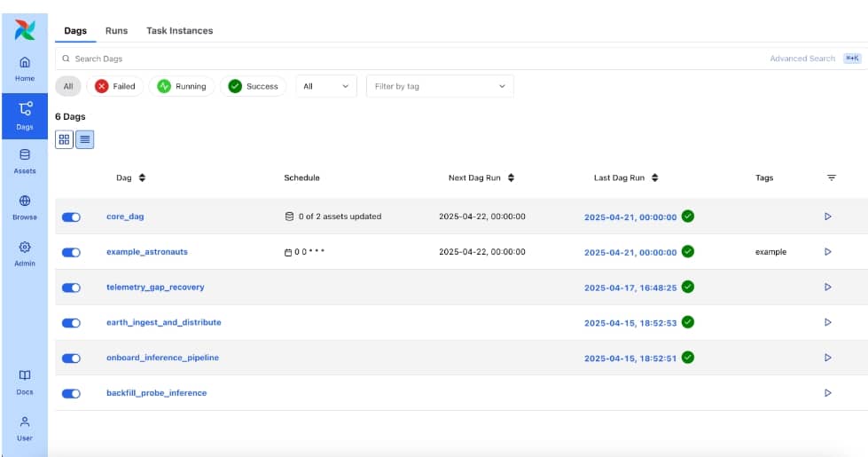Trigger example_astronauts with play icon

(827, 251)
